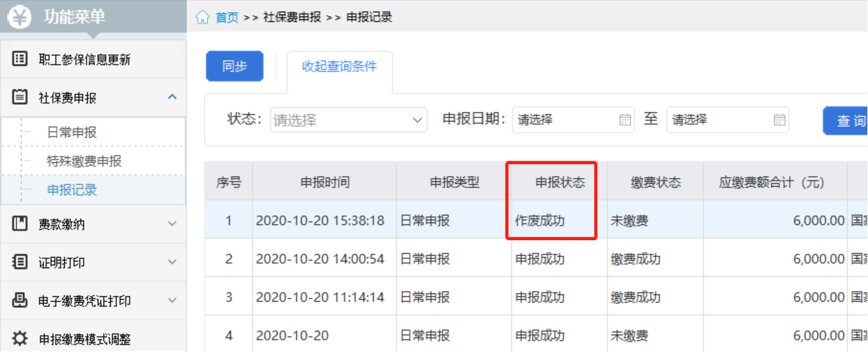This screenshot has width=868, height=352.
Task: Click the yen coin logo icon
Action: [x=21, y=17]
